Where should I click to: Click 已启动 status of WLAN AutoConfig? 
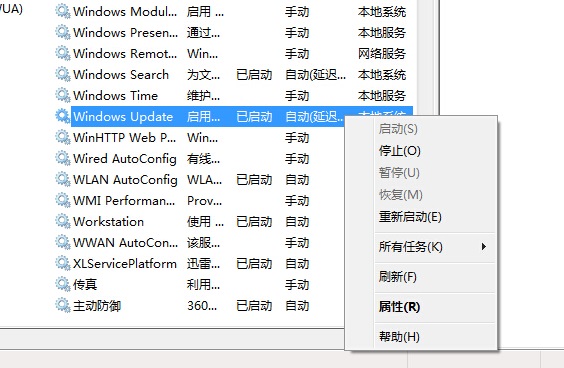tap(254, 179)
